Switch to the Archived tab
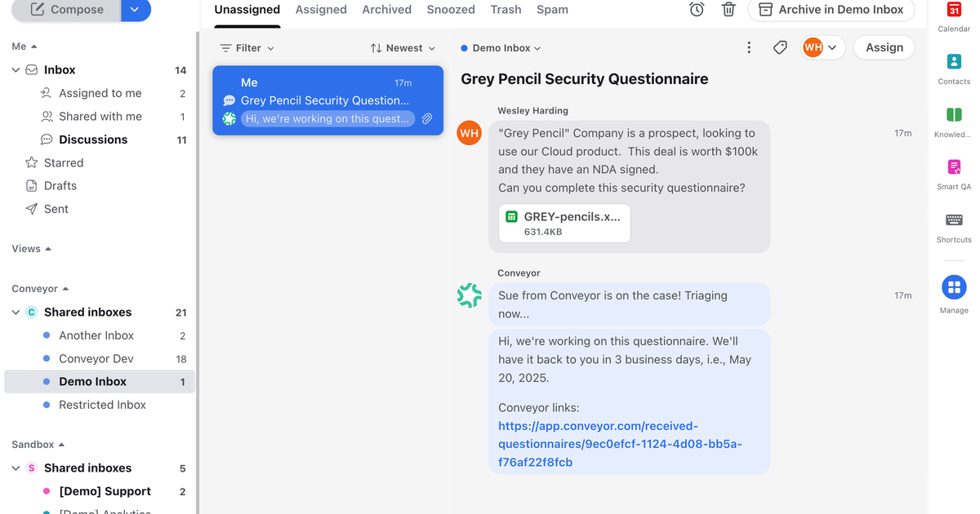The image size is (980, 514). 386,10
